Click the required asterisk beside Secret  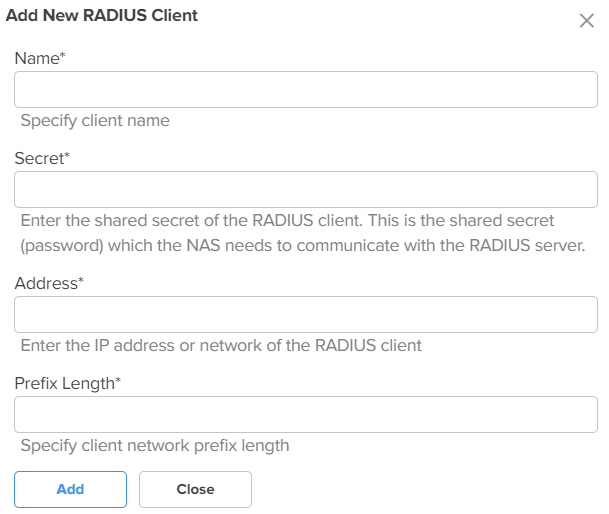(67, 155)
